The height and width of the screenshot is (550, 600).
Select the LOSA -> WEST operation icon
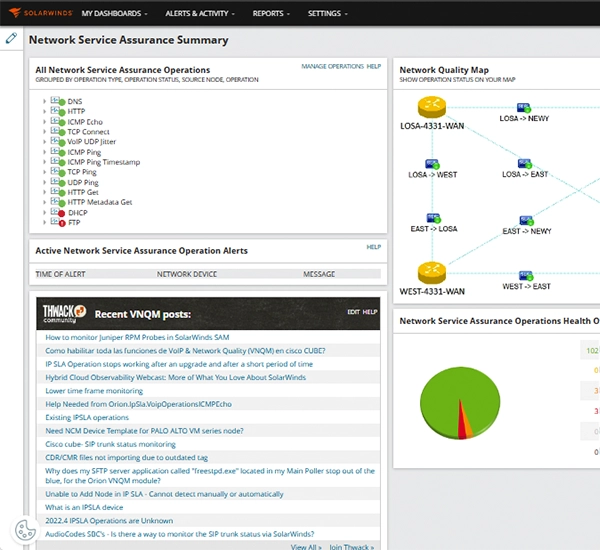click(x=432, y=164)
